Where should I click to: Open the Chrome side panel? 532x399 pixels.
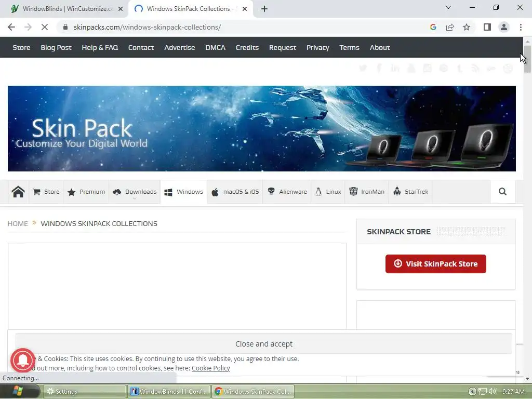(487, 27)
